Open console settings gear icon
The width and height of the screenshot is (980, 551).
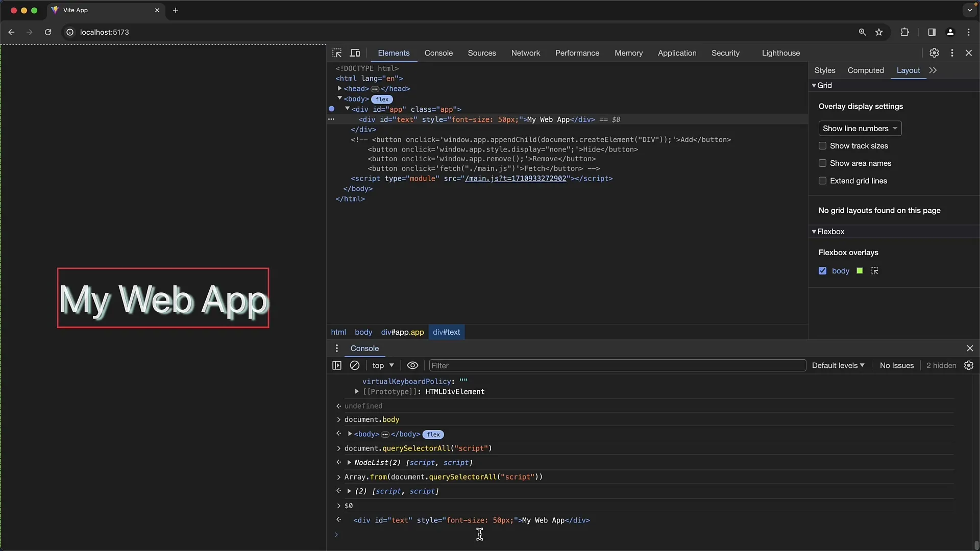tap(969, 365)
